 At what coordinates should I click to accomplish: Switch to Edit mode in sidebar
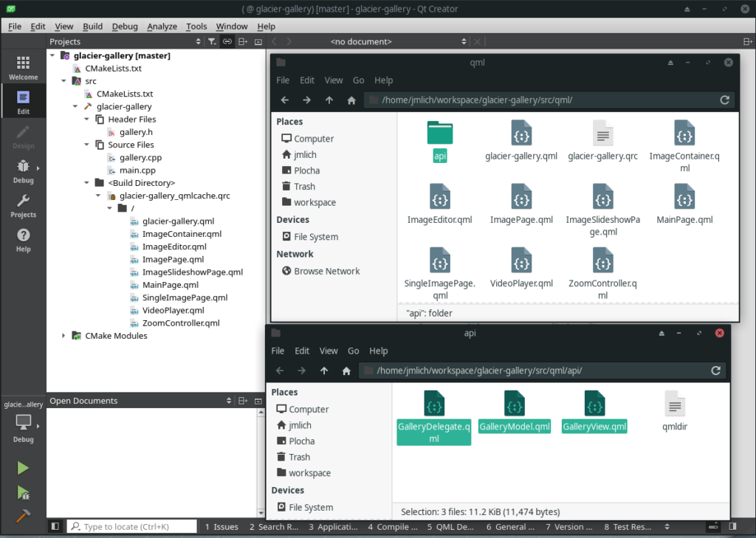pos(23,103)
